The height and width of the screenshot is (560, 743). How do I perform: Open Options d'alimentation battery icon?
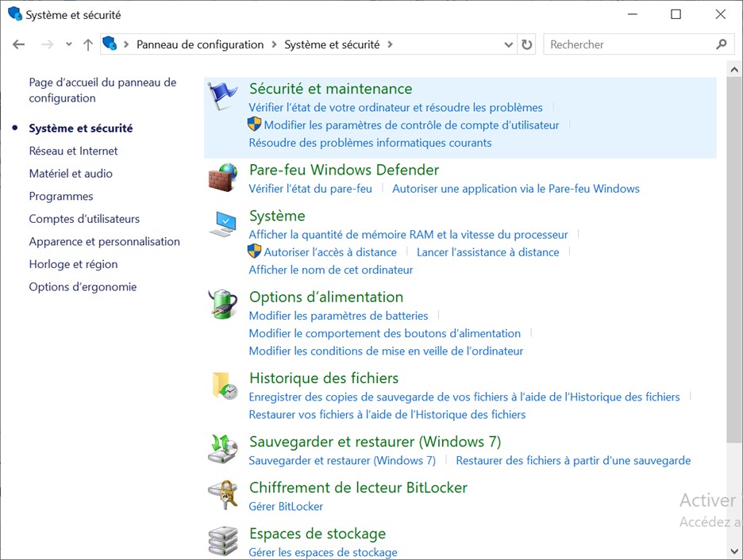point(223,305)
